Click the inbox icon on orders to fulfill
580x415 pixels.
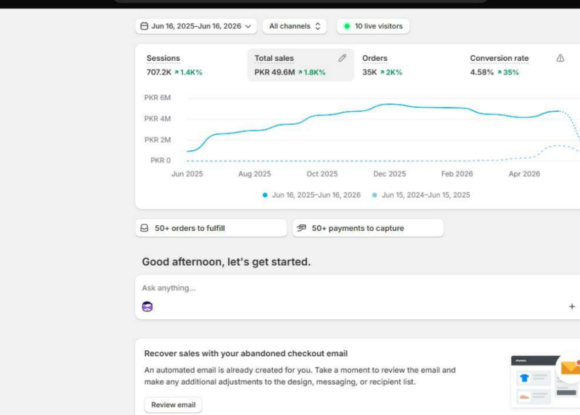click(x=145, y=228)
